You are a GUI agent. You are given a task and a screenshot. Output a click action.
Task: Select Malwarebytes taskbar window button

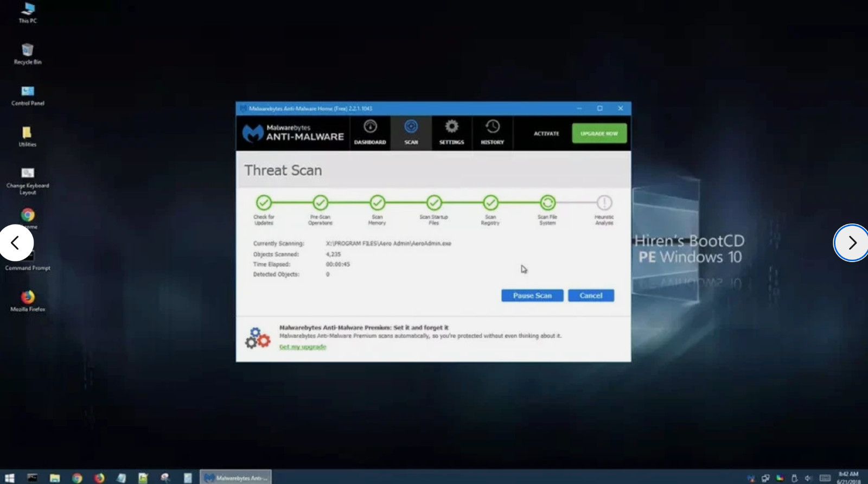click(x=235, y=477)
